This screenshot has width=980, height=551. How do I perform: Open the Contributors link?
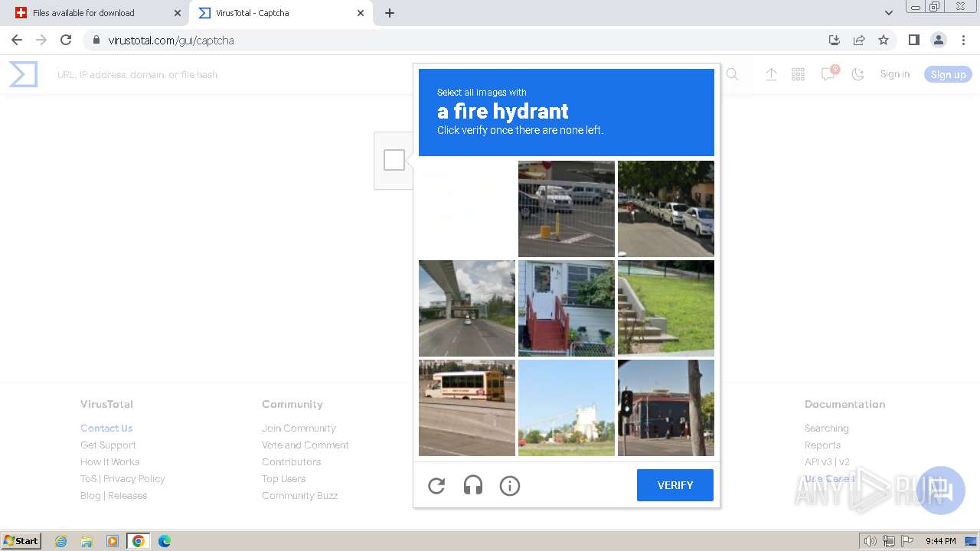pos(291,461)
